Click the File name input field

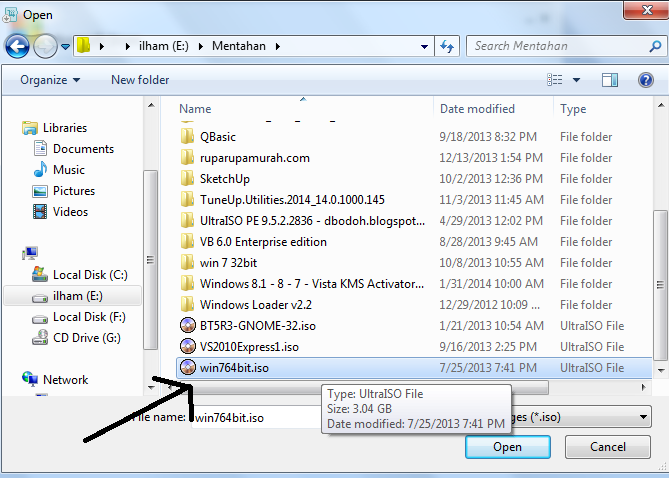pos(257,417)
